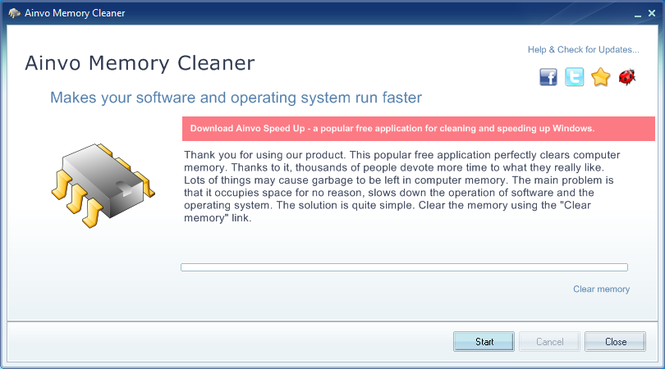The height and width of the screenshot is (369, 665).
Task: Click the memory chip illustration
Action: coord(103,186)
